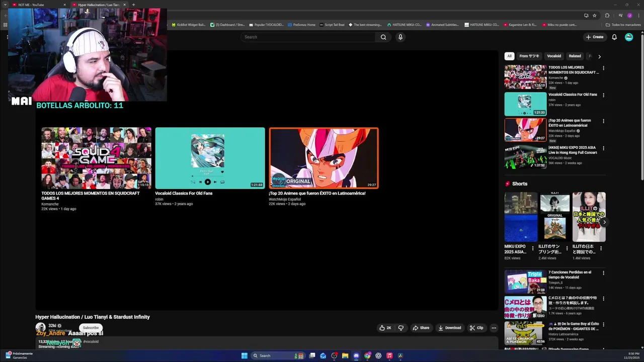Image resolution: width=644 pixels, height=362 pixels.
Task: Focus the YouTube search field
Action: pyautogui.click(x=308, y=37)
